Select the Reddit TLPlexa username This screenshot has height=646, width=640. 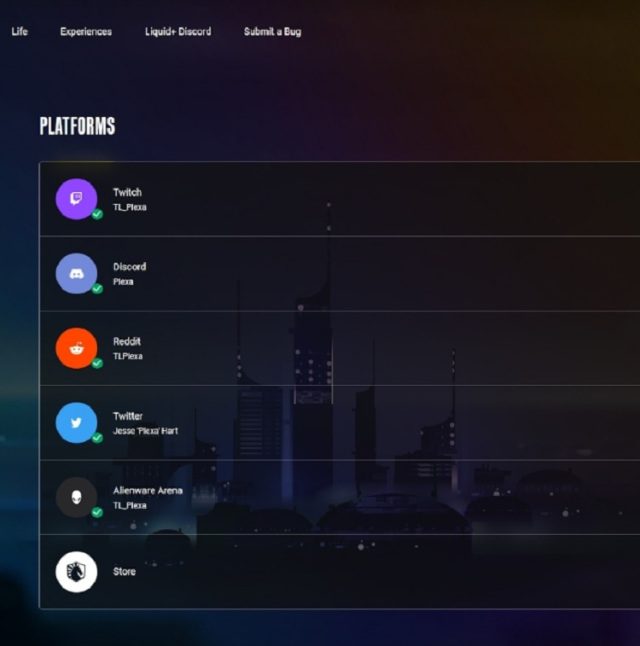click(x=128, y=356)
